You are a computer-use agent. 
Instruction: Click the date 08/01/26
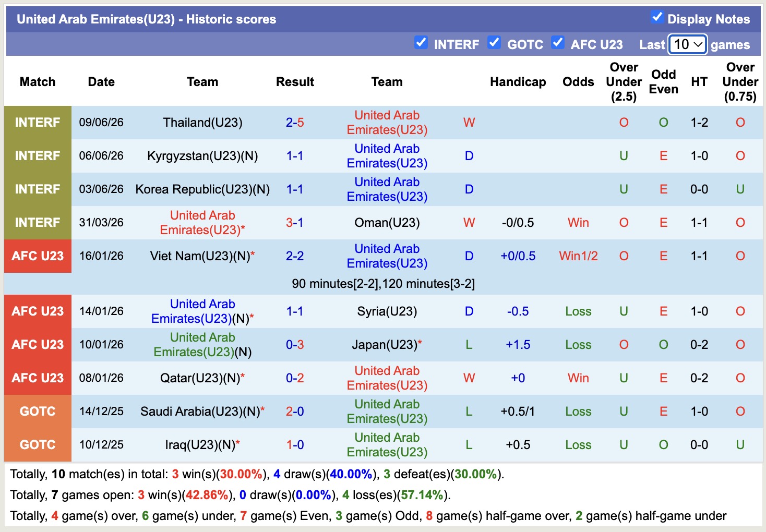tap(101, 378)
